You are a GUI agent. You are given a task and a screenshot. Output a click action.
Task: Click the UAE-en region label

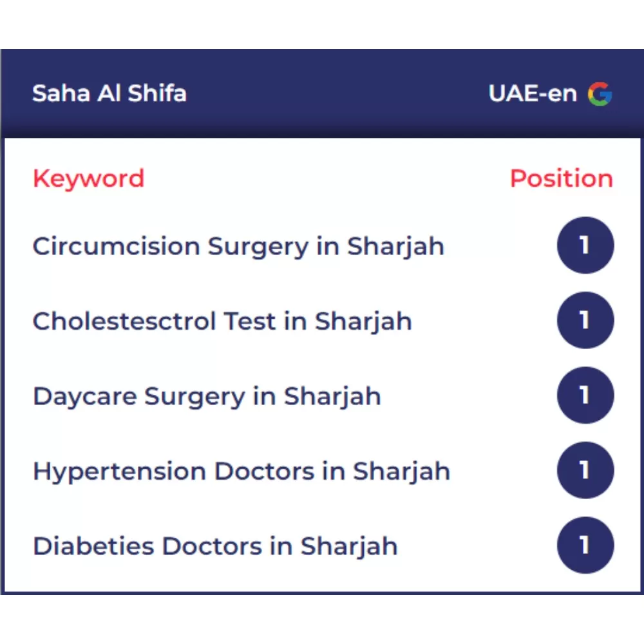click(x=533, y=94)
